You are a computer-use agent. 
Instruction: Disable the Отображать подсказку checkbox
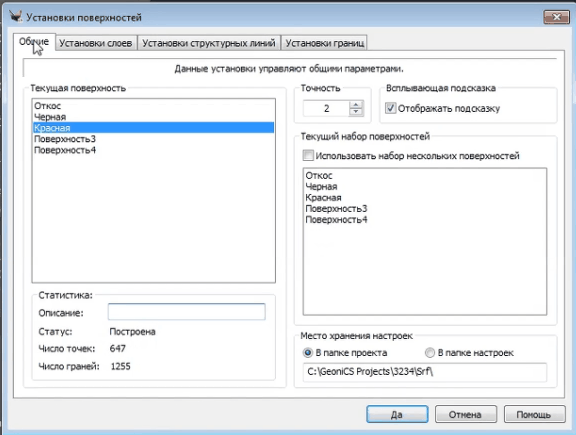[x=390, y=108]
